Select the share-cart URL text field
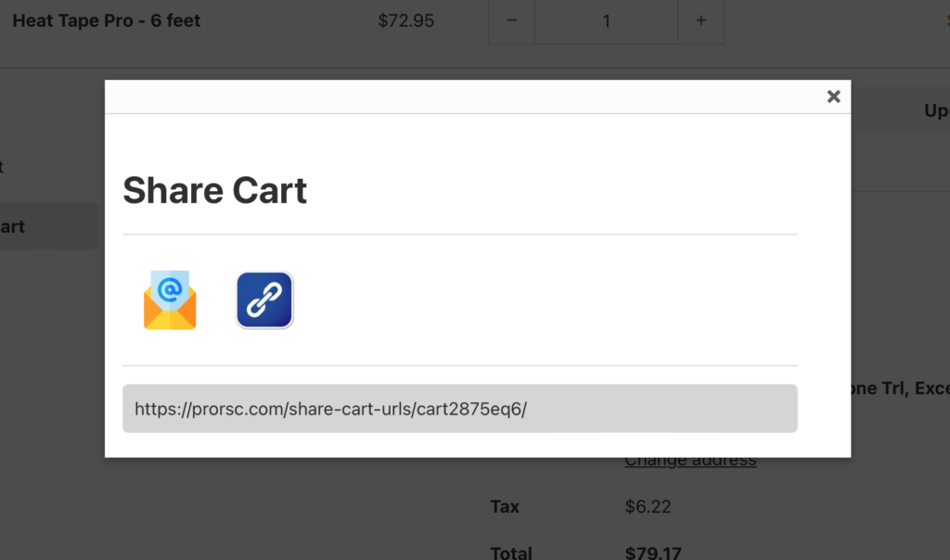The image size is (950, 560). (460, 409)
